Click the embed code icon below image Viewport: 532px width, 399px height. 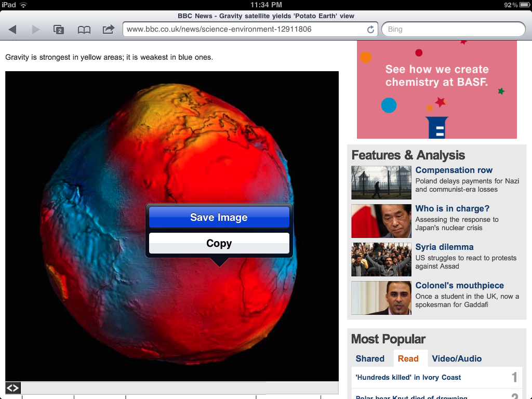pos(12,388)
